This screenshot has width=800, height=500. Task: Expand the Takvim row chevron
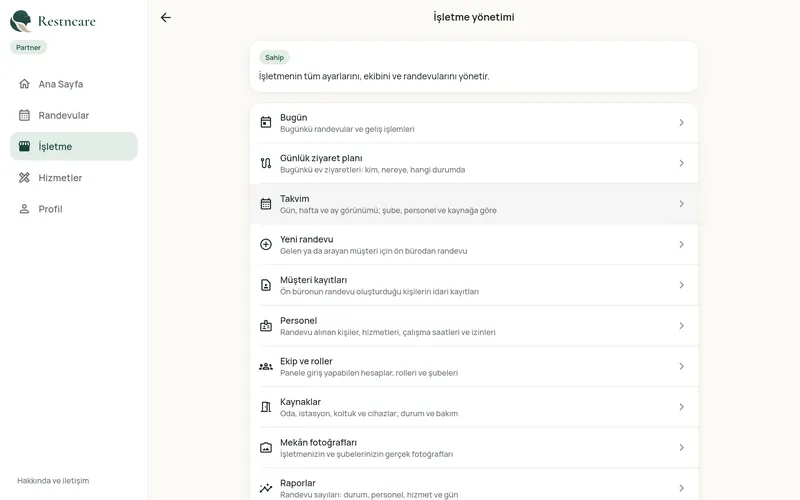tap(682, 204)
